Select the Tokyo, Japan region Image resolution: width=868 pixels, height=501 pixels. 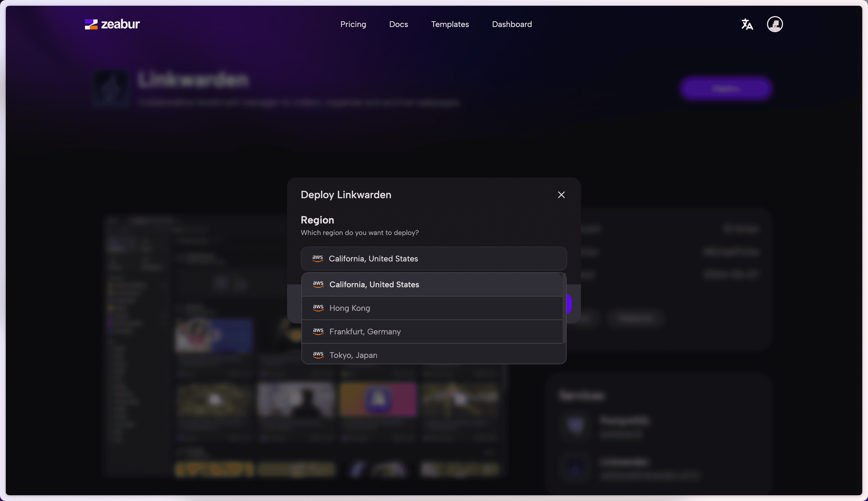click(432, 354)
